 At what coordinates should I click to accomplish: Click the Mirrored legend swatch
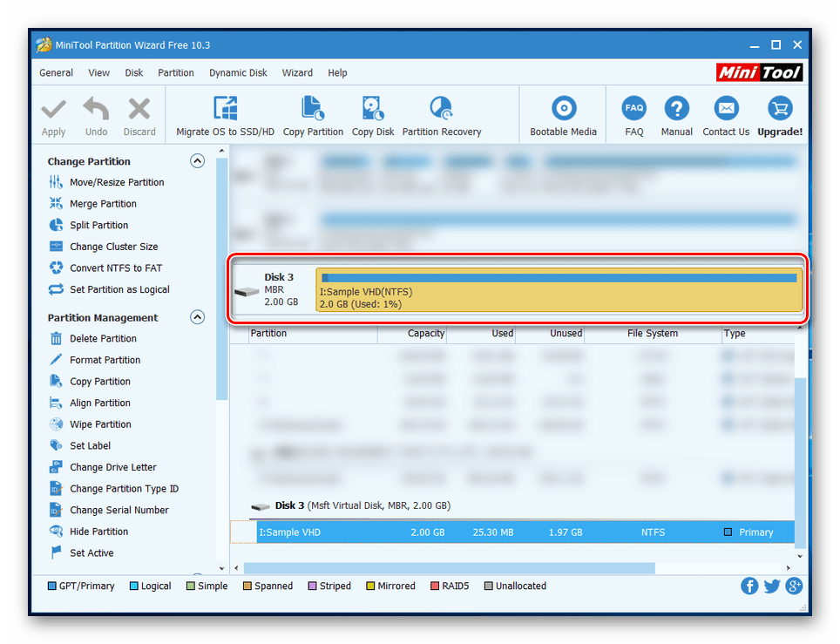370,586
